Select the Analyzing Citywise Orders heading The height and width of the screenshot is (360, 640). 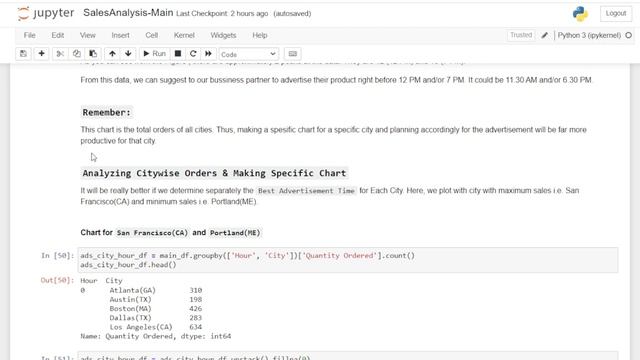pyautogui.click(x=214, y=173)
